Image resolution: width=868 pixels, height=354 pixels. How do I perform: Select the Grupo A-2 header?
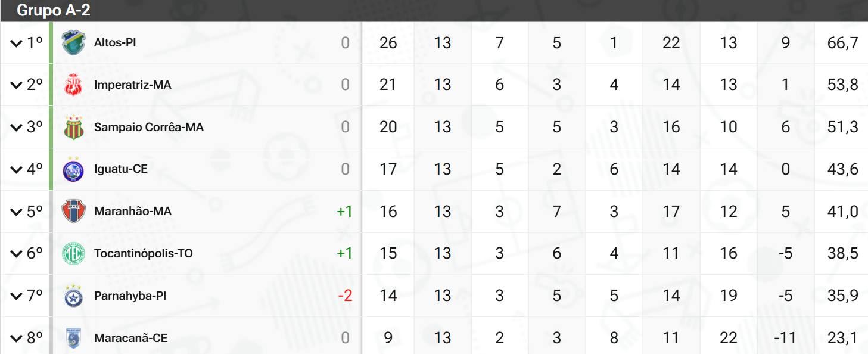pos(54,10)
